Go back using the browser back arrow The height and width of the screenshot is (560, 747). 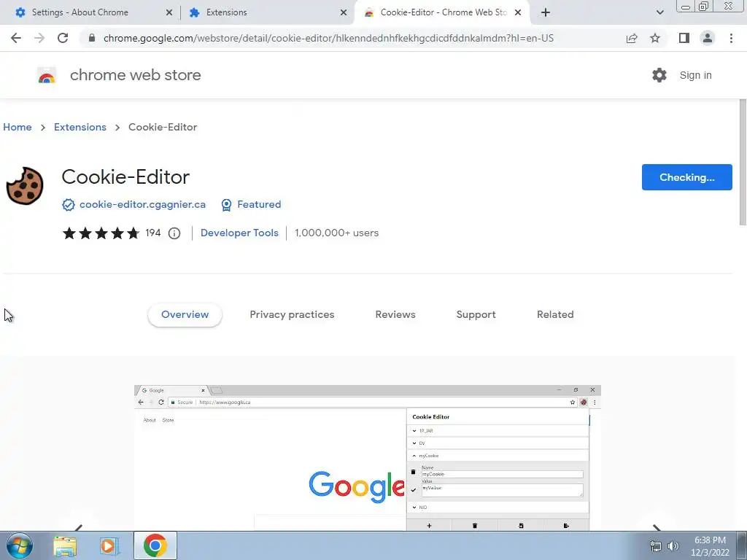(x=16, y=38)
